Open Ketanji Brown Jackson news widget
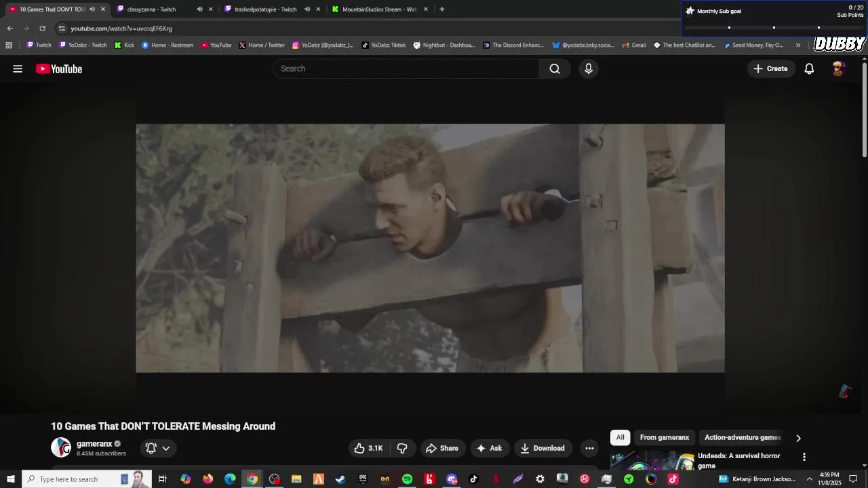The width and height of the screenshot is (868, 488). [x=757, y=479]
